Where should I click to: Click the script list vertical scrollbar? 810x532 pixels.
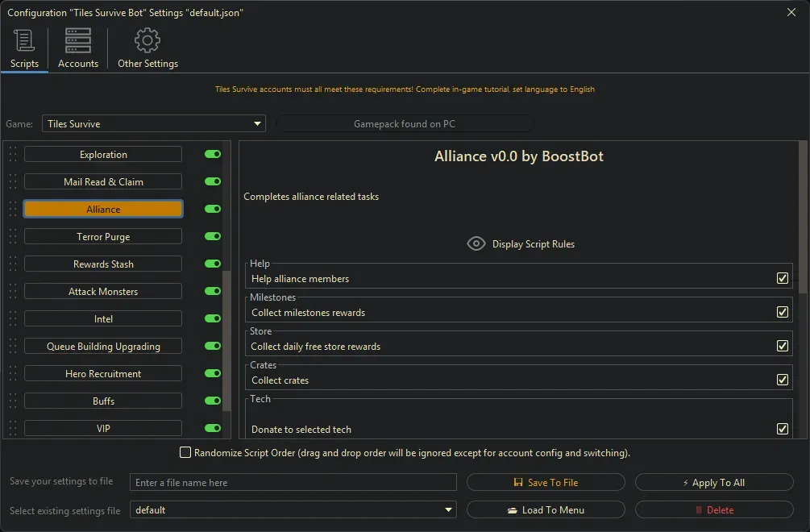pyautogui.click(x=226, y=339)
